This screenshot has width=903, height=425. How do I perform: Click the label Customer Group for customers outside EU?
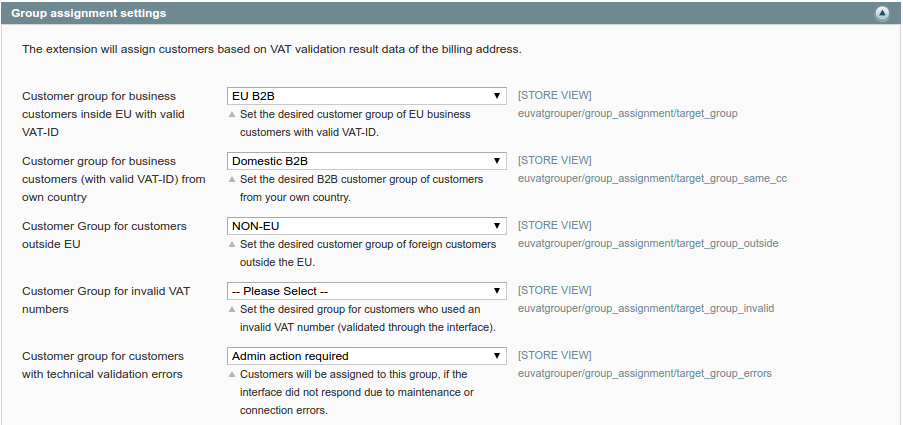pos(104,235)
